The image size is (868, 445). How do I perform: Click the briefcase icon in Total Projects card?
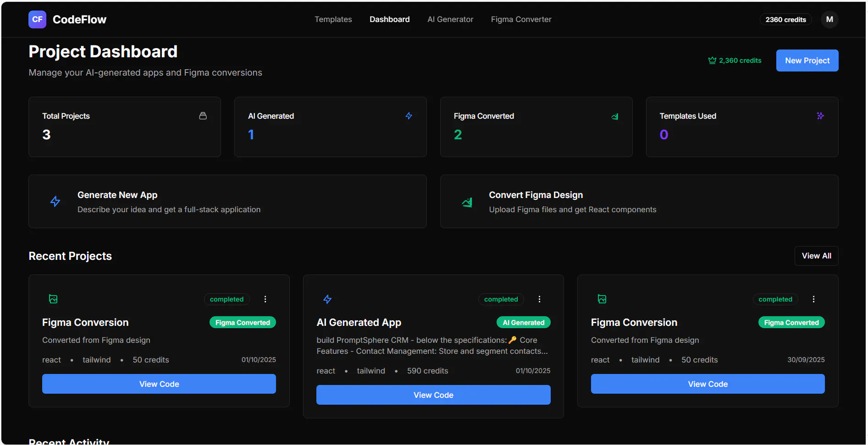point(203,116)
